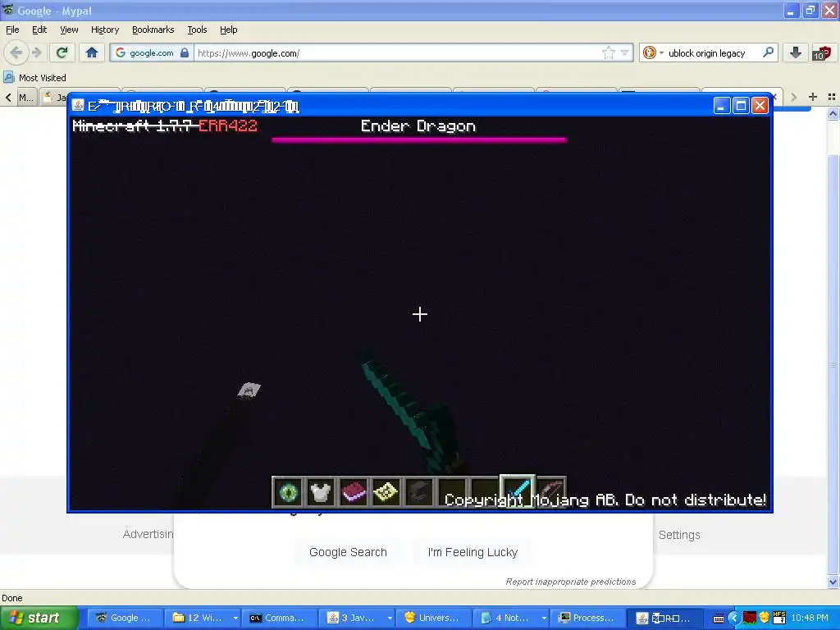This screenshot has width=840, height=630.
Task: Click the keyboard icon in system tray
Action: [719, 619]
